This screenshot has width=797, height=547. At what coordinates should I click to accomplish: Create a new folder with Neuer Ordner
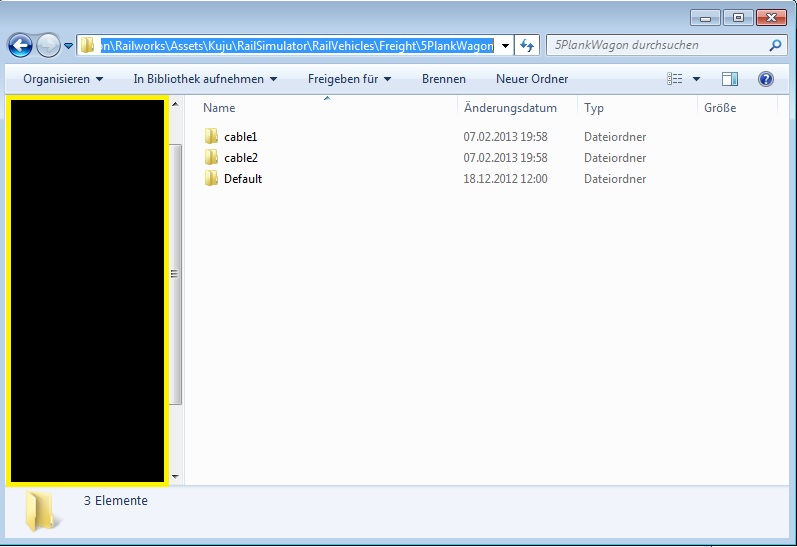532,79
